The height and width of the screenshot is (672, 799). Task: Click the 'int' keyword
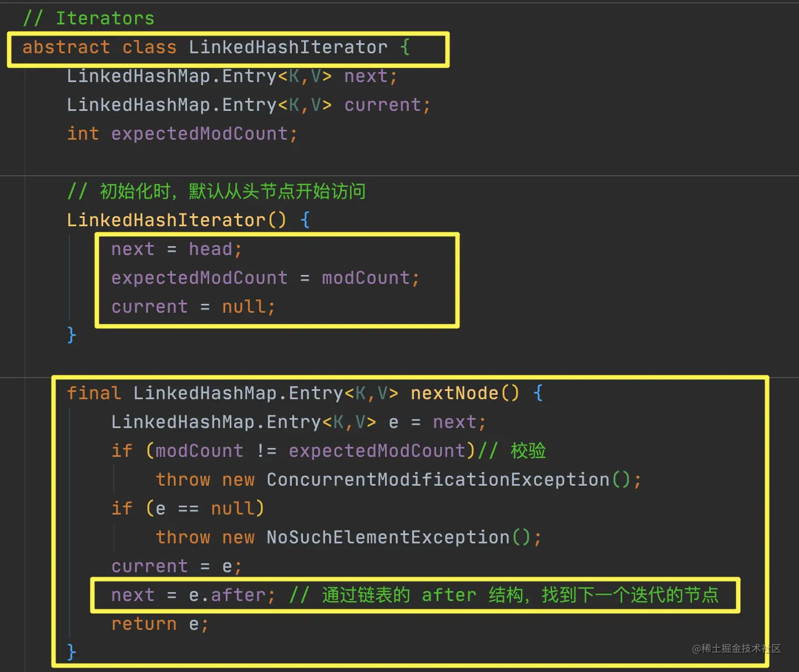tap(83, 134)
